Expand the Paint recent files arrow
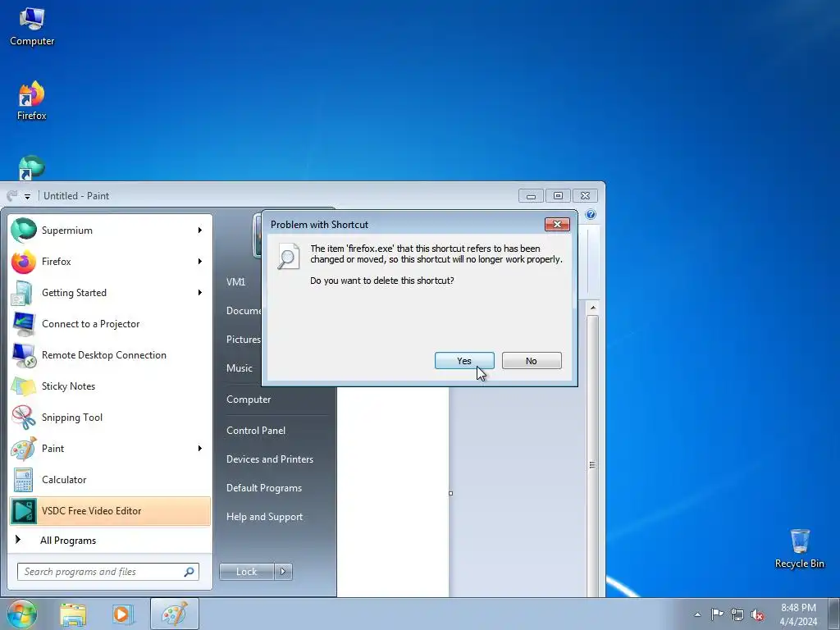 tap(200, 449)
